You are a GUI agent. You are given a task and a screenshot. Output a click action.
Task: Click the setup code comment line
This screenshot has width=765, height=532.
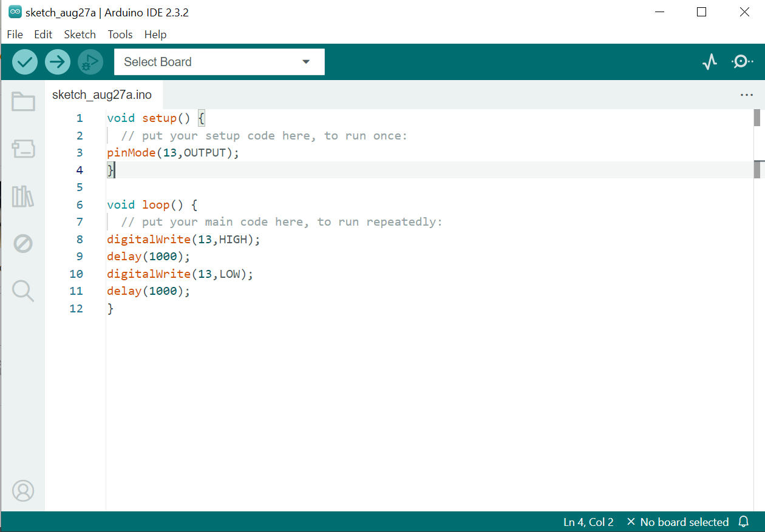tap(264, 136)
